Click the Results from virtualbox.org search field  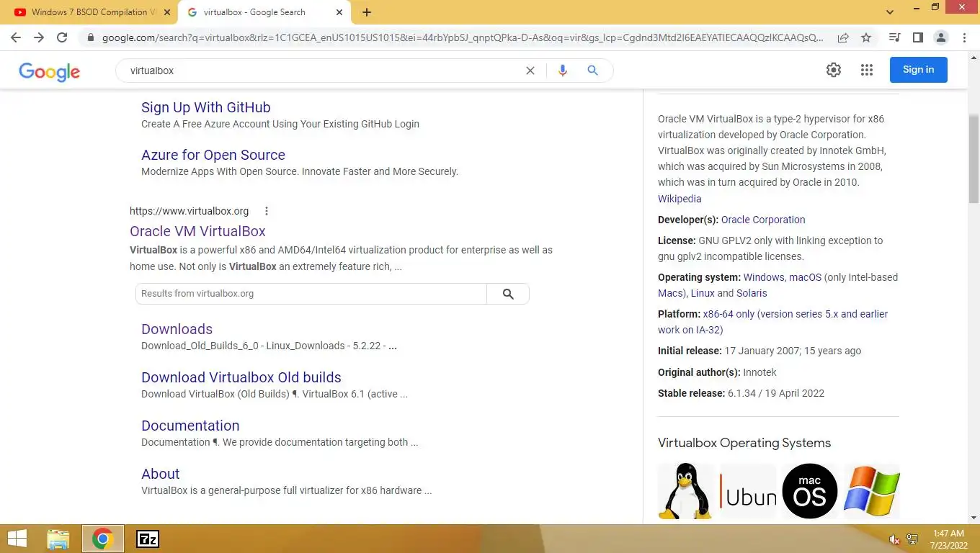(311, 294)
